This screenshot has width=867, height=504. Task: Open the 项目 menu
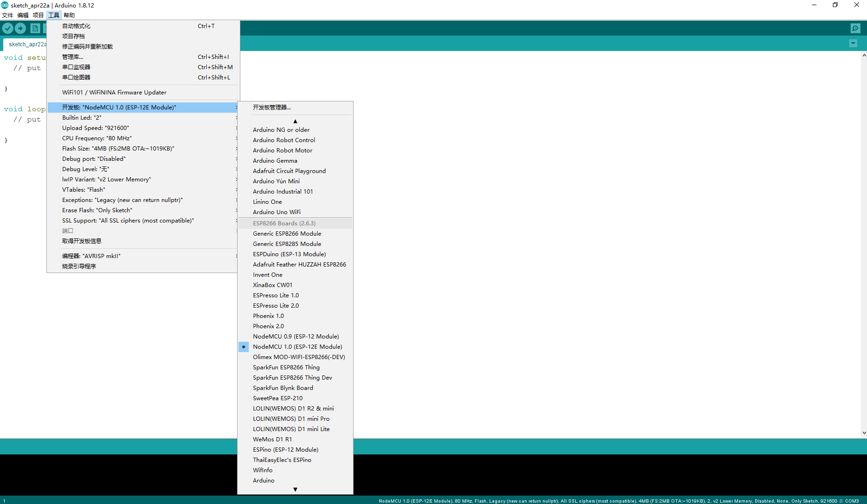38,15
